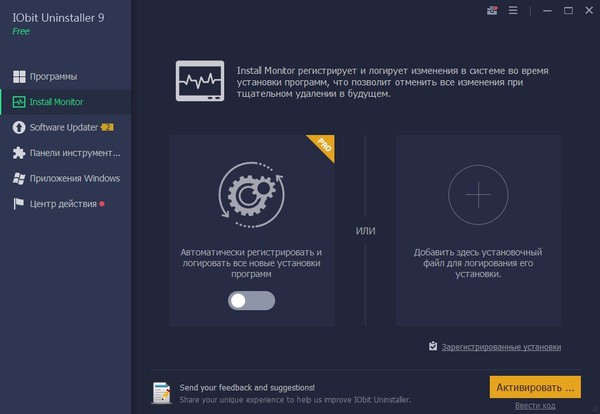This screenshot has width=600, height=414.
Task: Open Send your feedback and suggestions banner
Action: [281, 393]
